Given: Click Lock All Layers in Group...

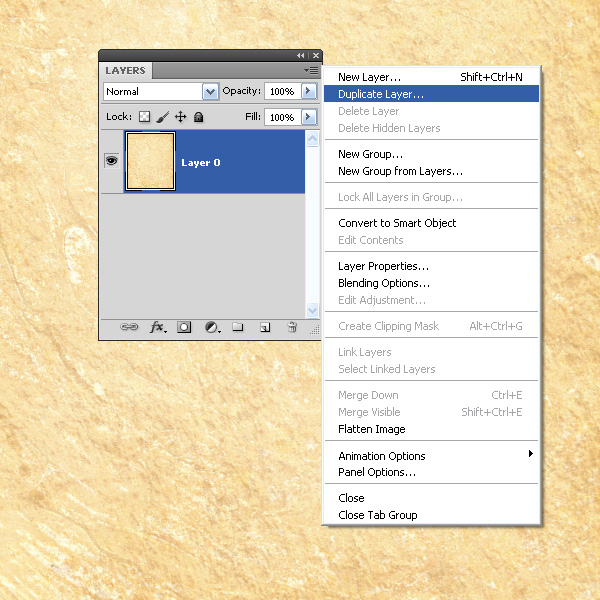Looking at the screenshot, I should (431, 197).
